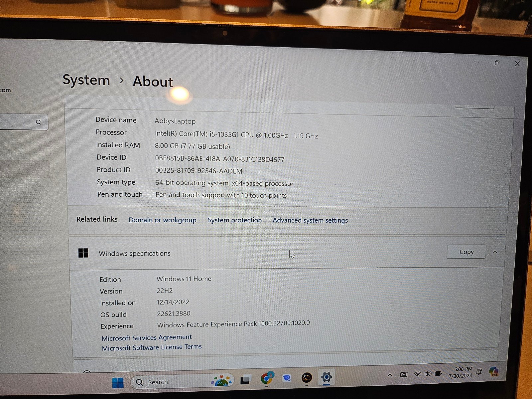
Task: Minimize the Settings window
Action: pyautogui.click(x=476, y=62)
